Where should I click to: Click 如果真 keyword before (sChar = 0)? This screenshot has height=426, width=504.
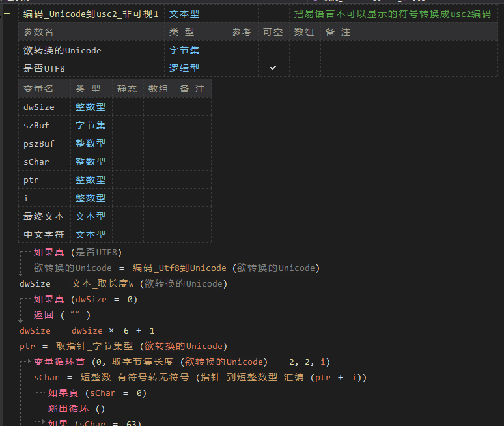point(63,393)
